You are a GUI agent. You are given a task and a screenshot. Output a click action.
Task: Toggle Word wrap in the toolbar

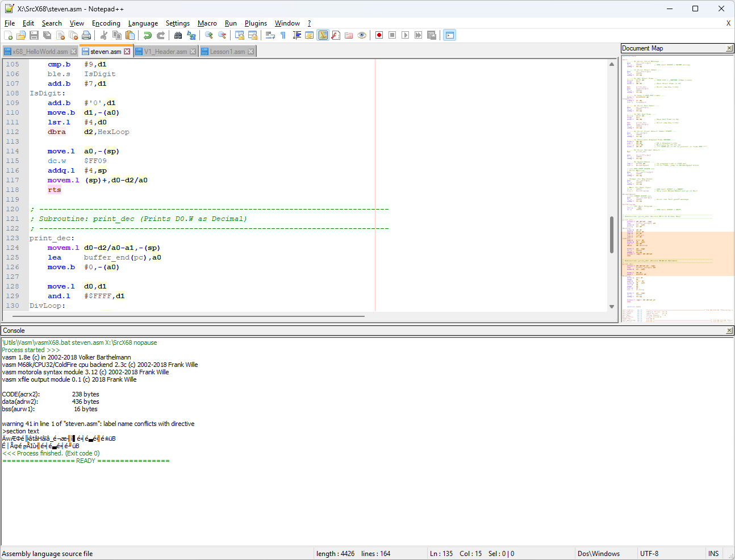pyautogui.click(x=270, y=35)
